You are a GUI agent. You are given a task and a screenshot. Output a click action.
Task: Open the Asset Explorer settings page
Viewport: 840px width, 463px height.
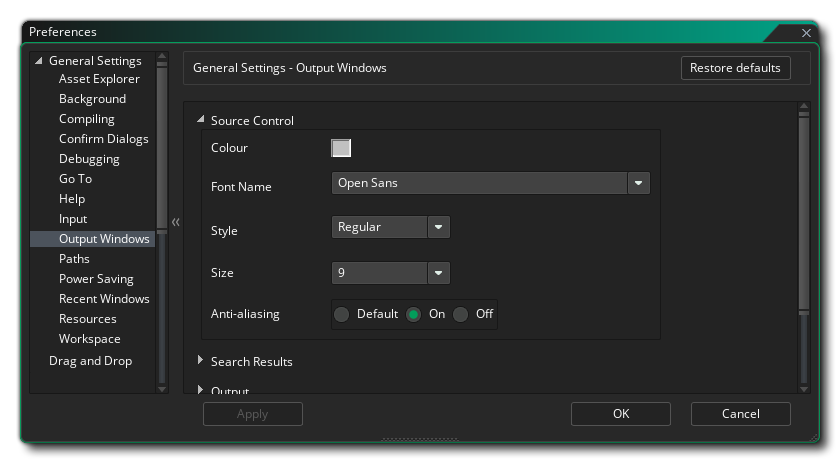point(99,79)
